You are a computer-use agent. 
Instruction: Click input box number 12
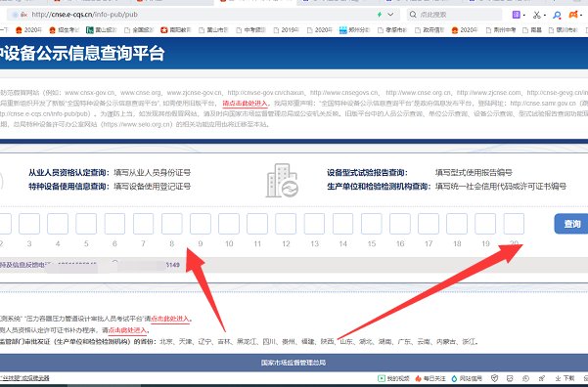point(286,224)
